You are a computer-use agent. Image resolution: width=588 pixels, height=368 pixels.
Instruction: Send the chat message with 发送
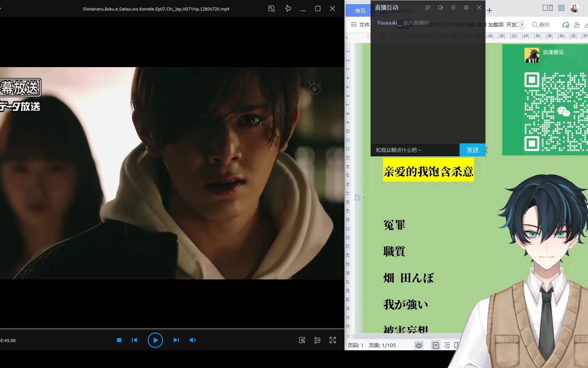point(472,150)
